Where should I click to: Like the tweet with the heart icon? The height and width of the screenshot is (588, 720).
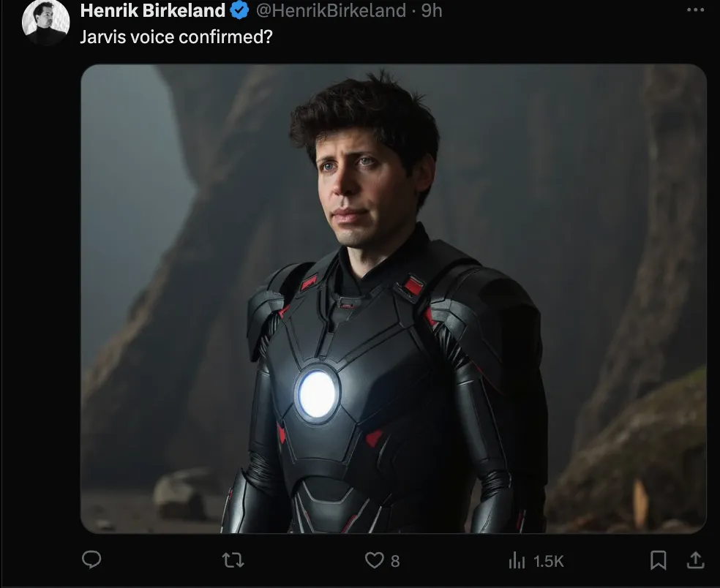pos(374,560)
